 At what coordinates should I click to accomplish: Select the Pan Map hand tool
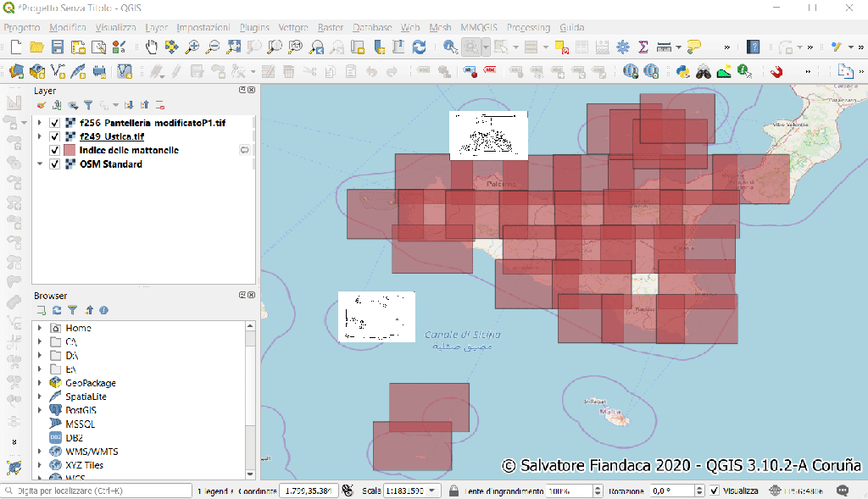[x=152, y=47]
